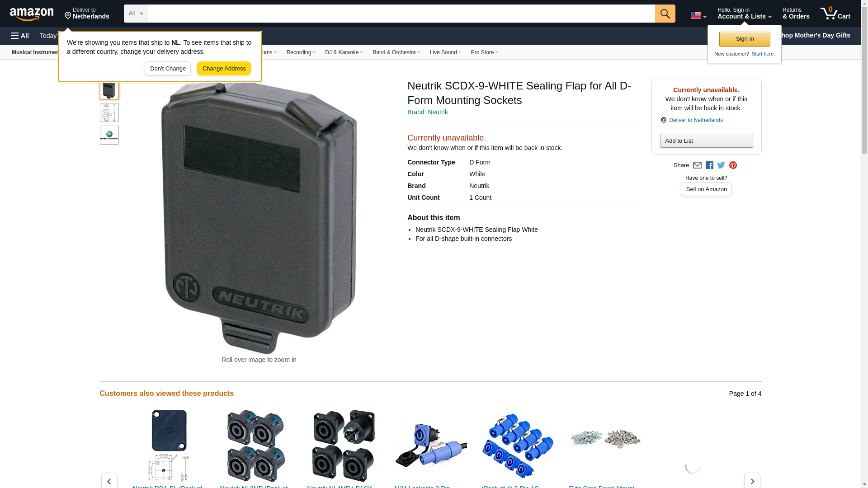Open the Recording submenu
868x488 pixels.
(x=301, y=52)
